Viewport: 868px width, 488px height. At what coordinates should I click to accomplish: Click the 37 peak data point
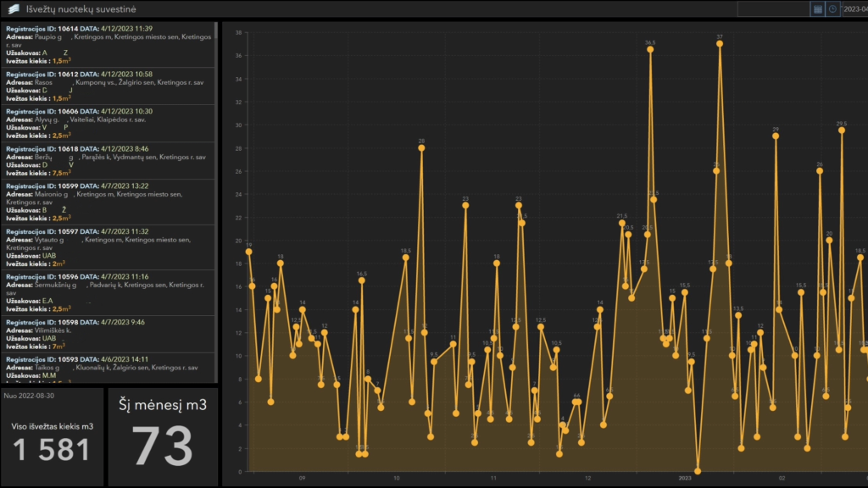[720, 44]
